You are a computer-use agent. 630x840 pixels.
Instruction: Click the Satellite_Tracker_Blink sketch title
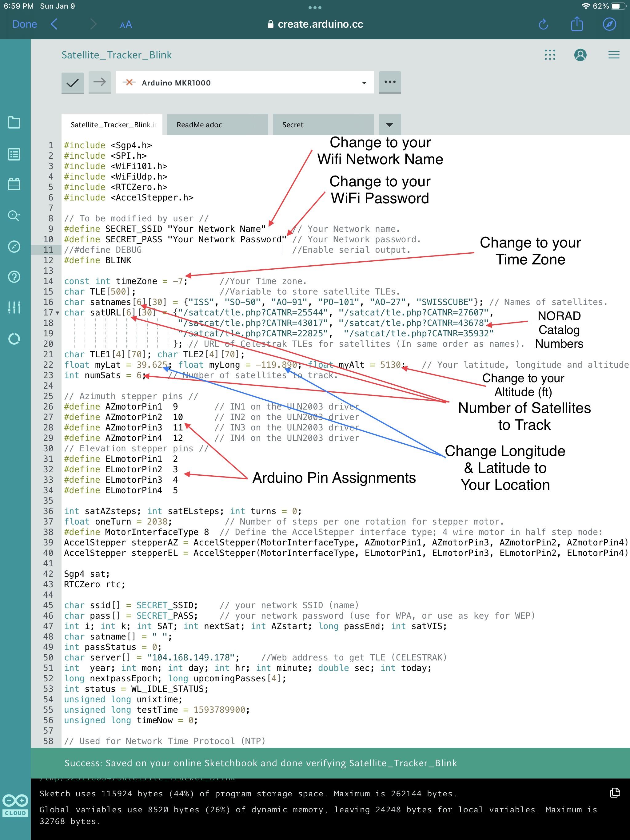117,55
